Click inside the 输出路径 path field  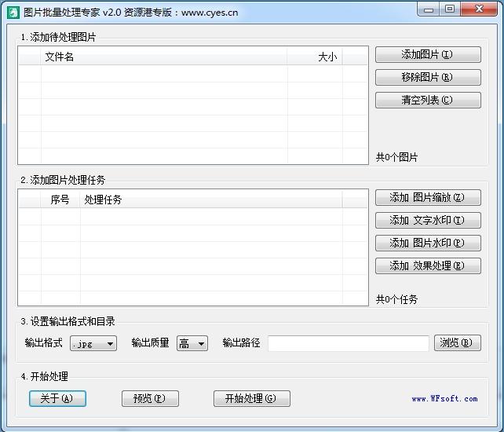pyautogui.click(x=349, y=343)
